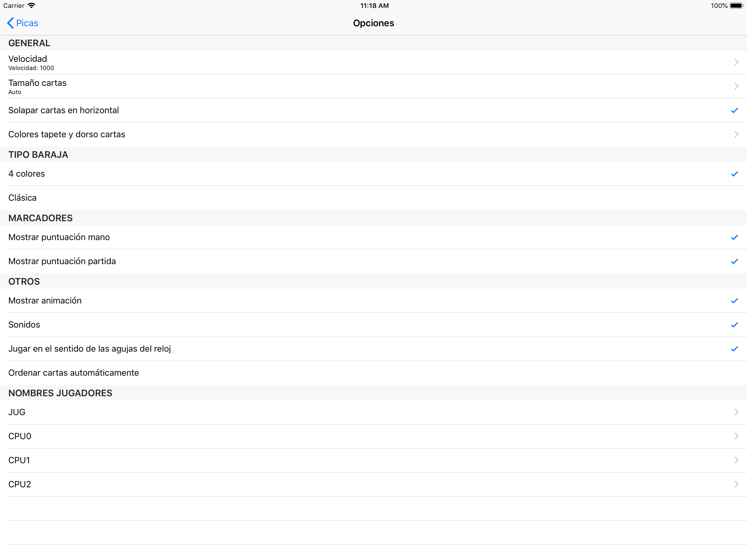The height and width of the screenshot is (560, 747).
Task: Tap Carrier label in status bar
Action: coord(14,6)
